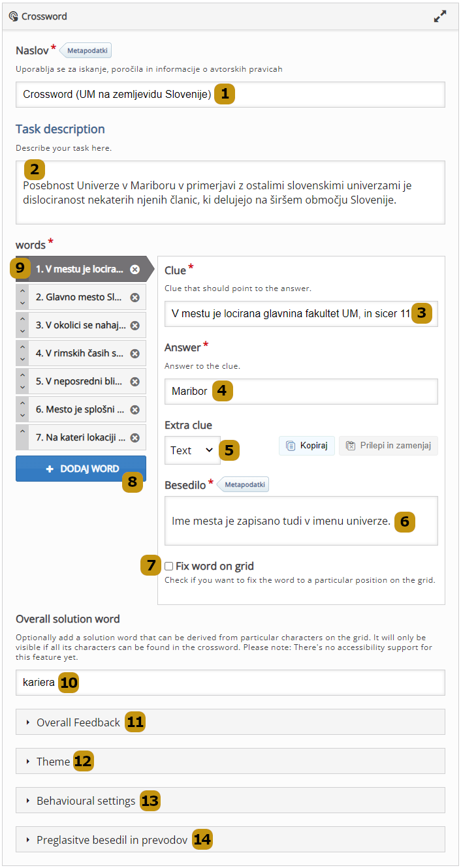
Task: Expand the Theme section
Action: coord(54,762)
